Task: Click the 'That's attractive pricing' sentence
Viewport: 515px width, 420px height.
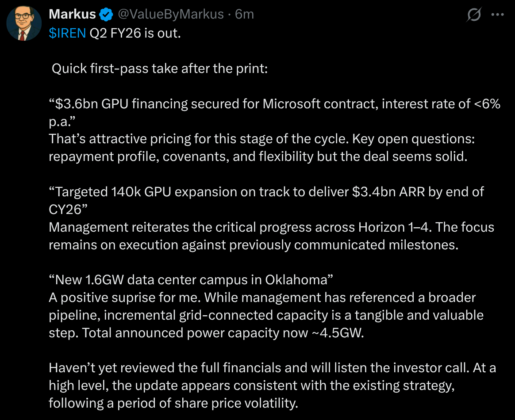Action: [177, 139]
